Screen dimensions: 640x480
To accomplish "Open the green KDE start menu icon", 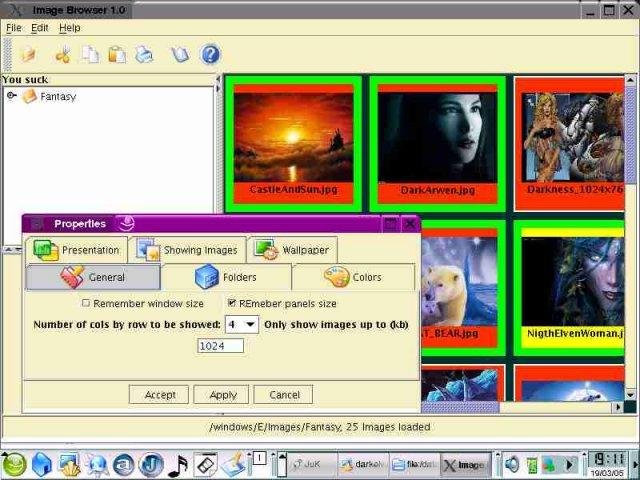I will click(x=15, y=465).
